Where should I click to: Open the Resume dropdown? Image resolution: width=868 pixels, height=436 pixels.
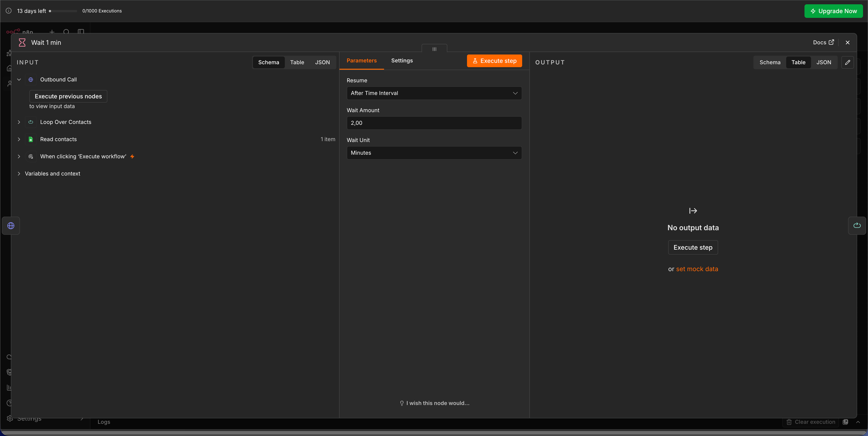coord(434,93)
